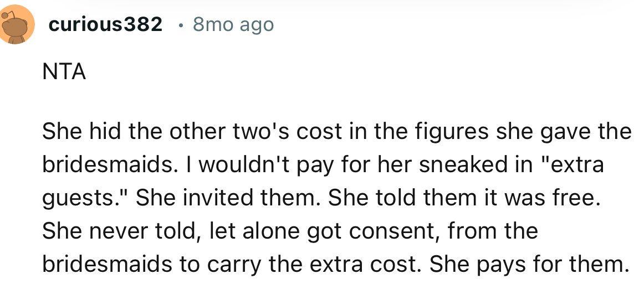The image size is (644, 284).
Task: Click the dot separator beside the username
Action: point(178,24)
